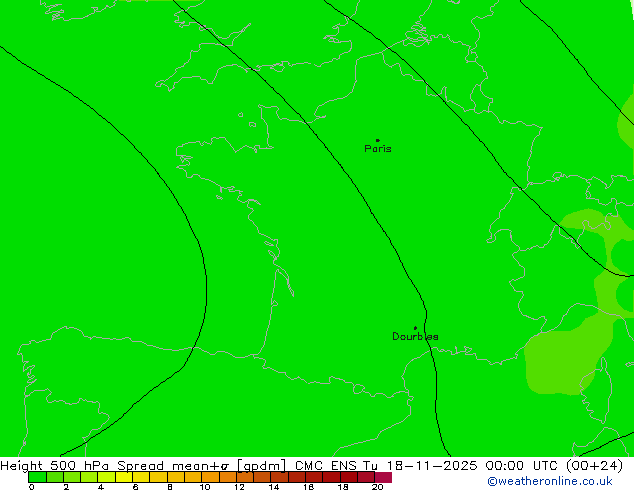Click the '[gpdm]' unit label
The image size is (634, 490).
(x=262, y=466)
